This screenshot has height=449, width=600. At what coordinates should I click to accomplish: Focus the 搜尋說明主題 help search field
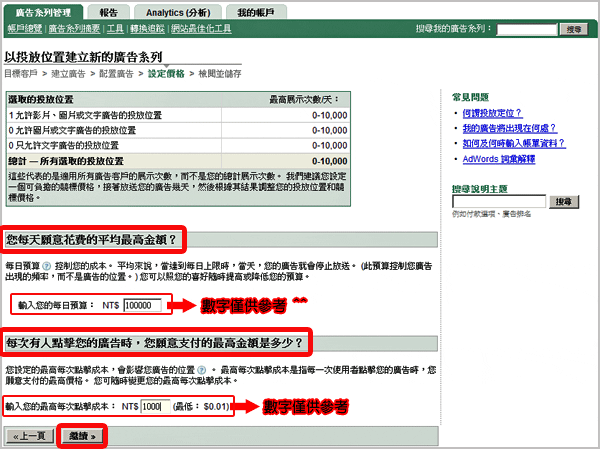tap(499, 201)
